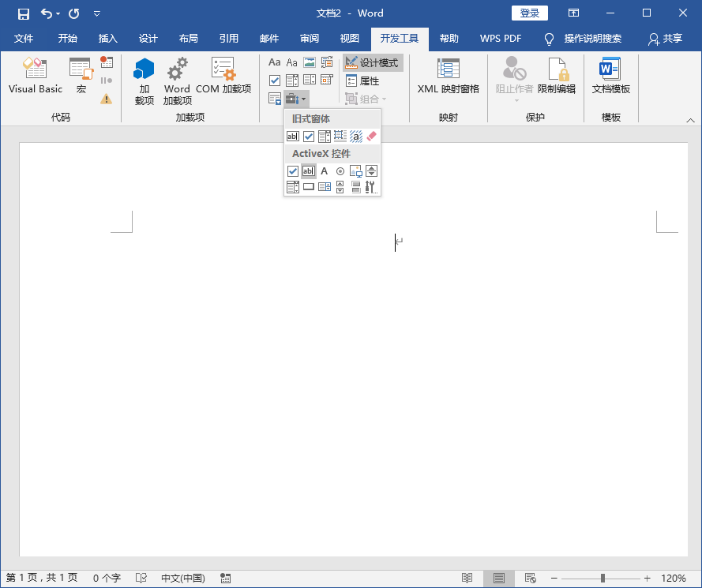702x588 pixels.
Task: Open 文档模板 document template dialog
Action: (x=610, y=76)
